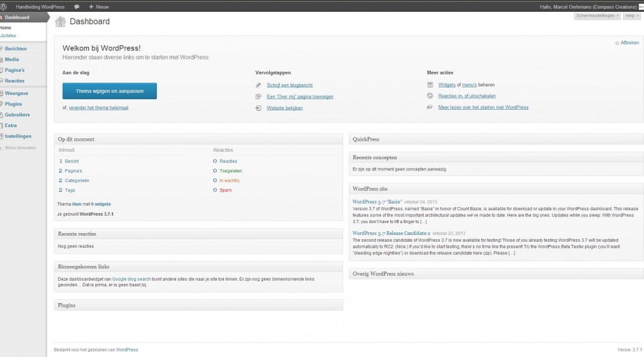Open 'Reacties in- of uitschakelen' link

[x=467, y=95]
